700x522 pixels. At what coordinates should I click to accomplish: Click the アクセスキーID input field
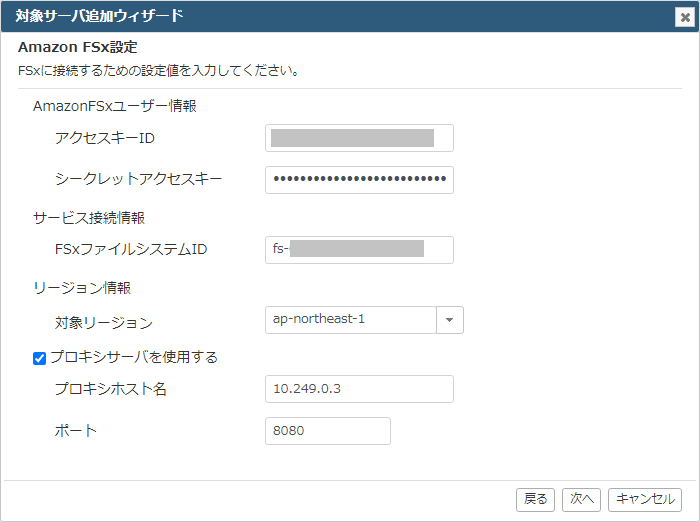coord(359,138)
